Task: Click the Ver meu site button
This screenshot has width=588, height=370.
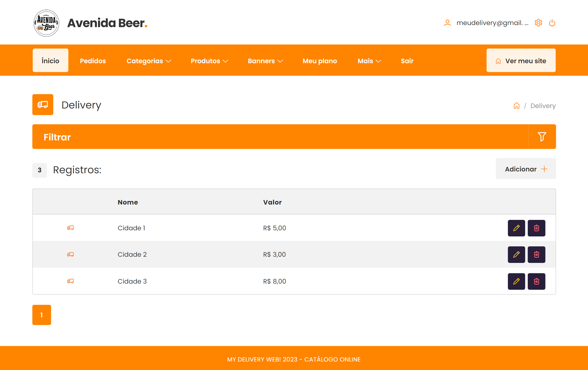Action: pyautogui.click(x=521, y=61)
